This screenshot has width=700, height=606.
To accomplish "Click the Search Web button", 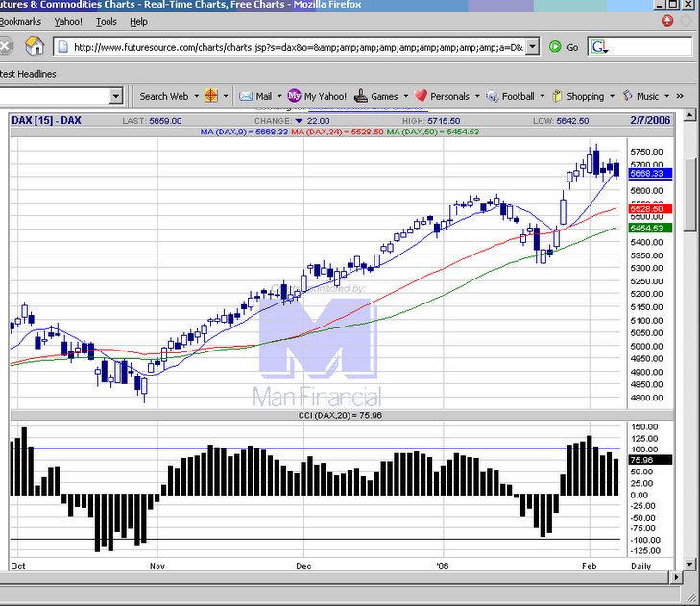I will pos(164,96).
